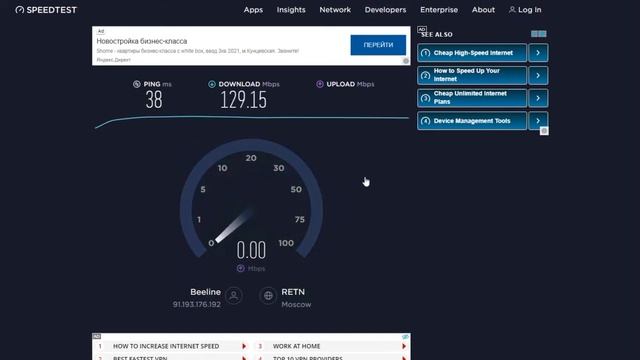Click the number 4 circle icon
This screenshot has height=360, width=640.
[x=425, y=121]
